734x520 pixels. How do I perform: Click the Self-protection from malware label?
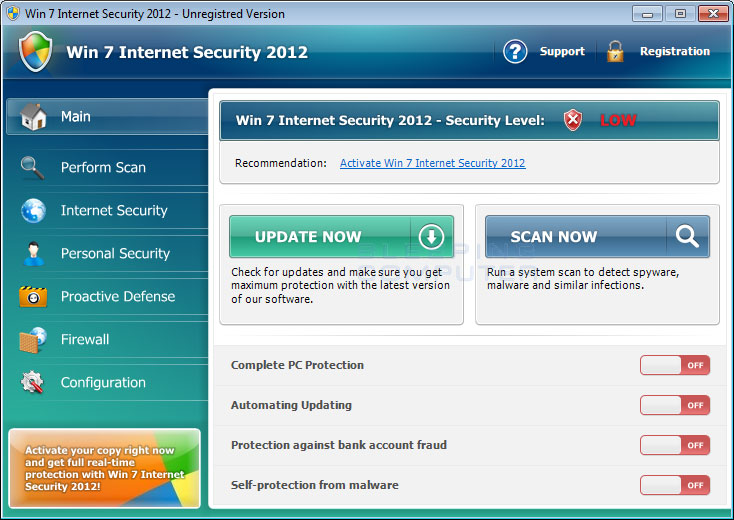[x=315, y=485]
